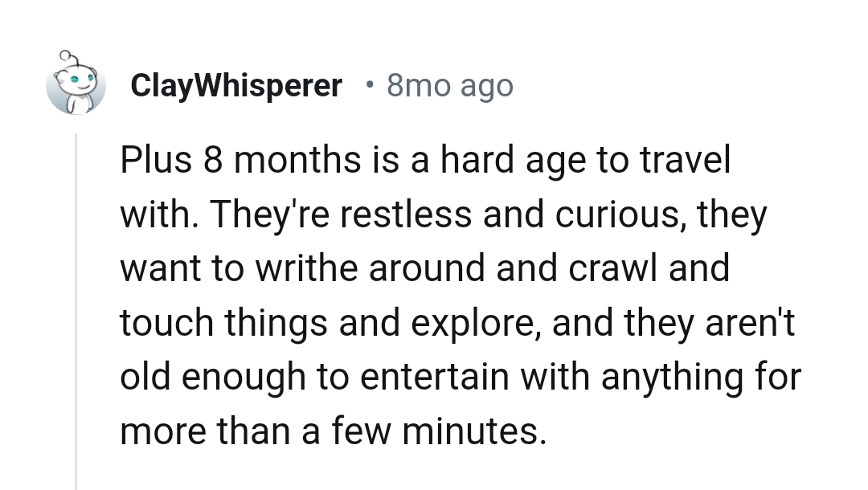Click the circular profile picture above the thread line
Viewport: 868px width, 490px height.
(x=76, y=84)
